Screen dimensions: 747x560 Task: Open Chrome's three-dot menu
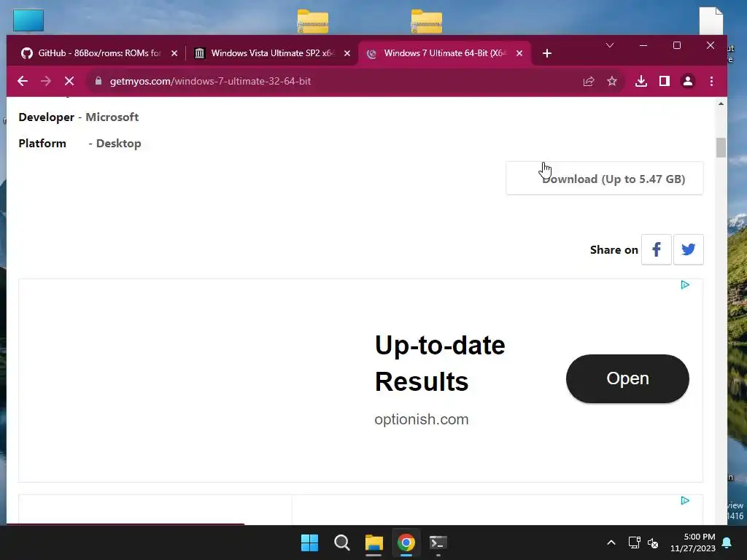(711, 82)
